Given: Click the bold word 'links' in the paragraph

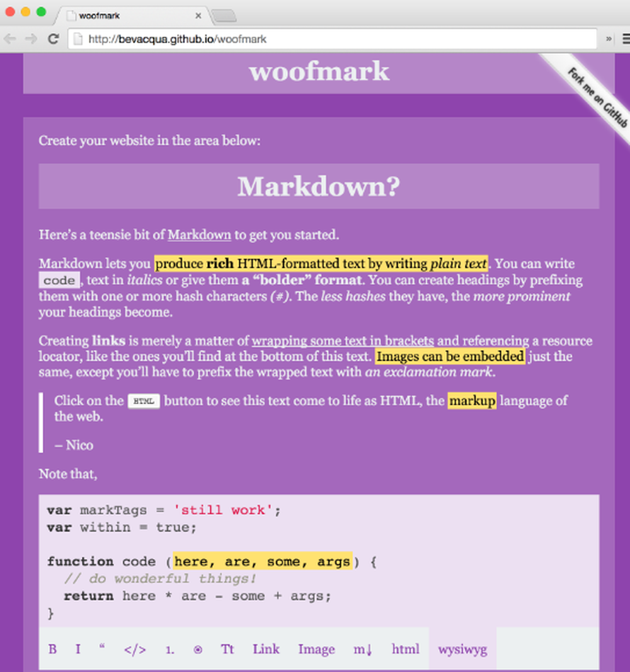Looking at the screenshot, I should coord(109,340).
